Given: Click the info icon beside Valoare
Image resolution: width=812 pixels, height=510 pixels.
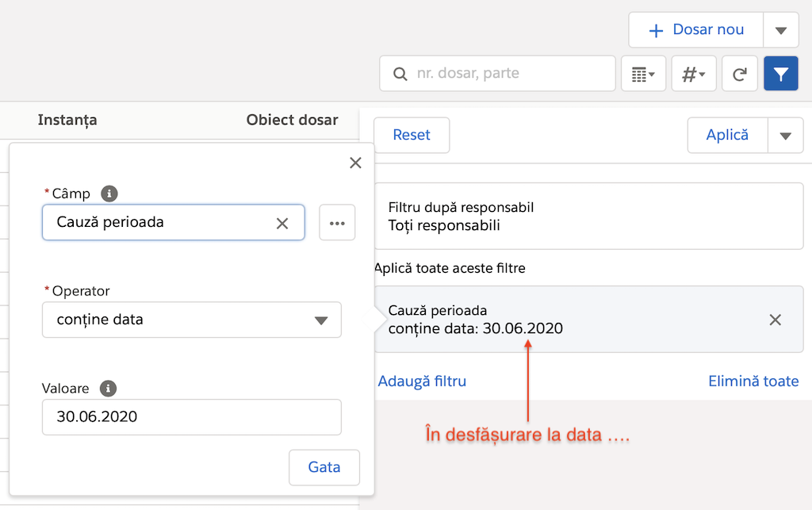Looking at the screenshot, I should (x=109, y=389).
